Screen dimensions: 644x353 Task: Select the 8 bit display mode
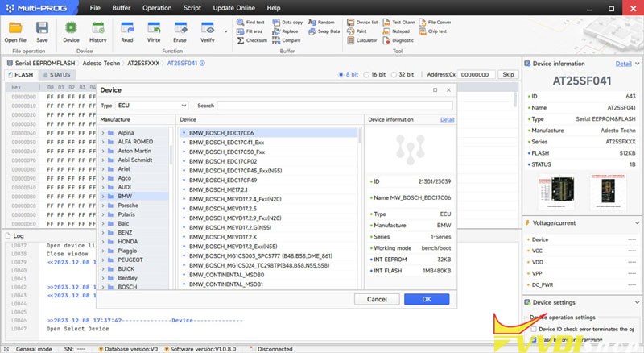point(341,74)
